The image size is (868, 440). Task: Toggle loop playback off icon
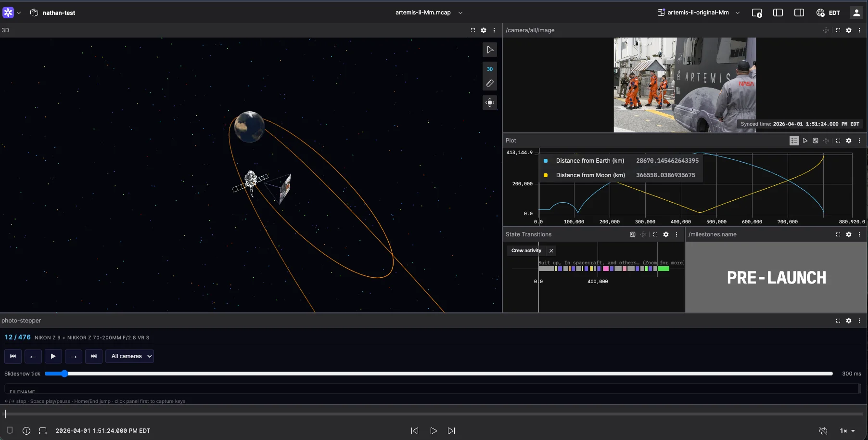[823, 431]
